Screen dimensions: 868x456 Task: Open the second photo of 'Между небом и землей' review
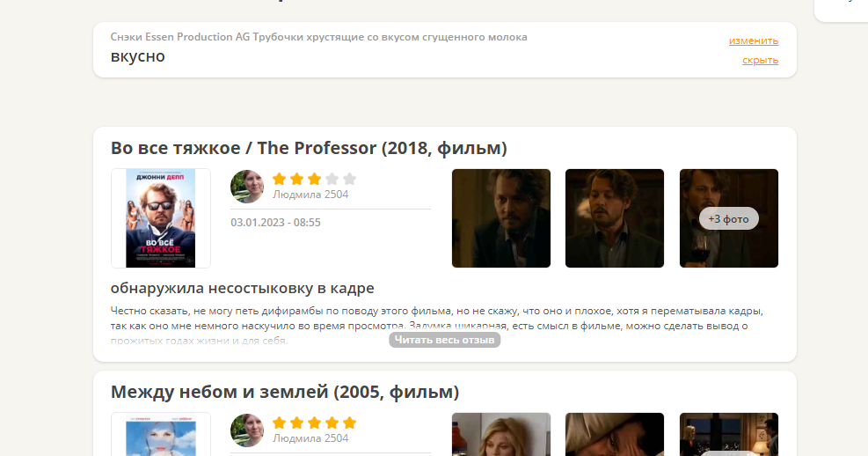pos(615,434)
